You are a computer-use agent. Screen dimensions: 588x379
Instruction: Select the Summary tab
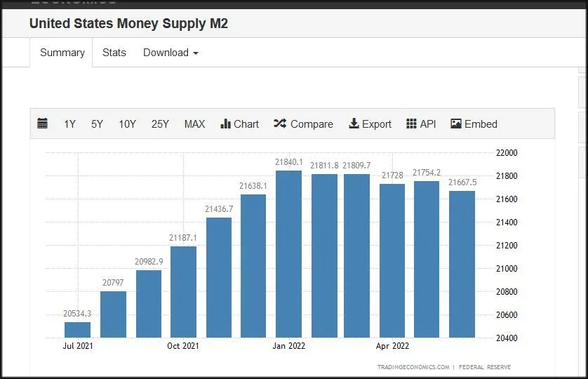[62, 53]
